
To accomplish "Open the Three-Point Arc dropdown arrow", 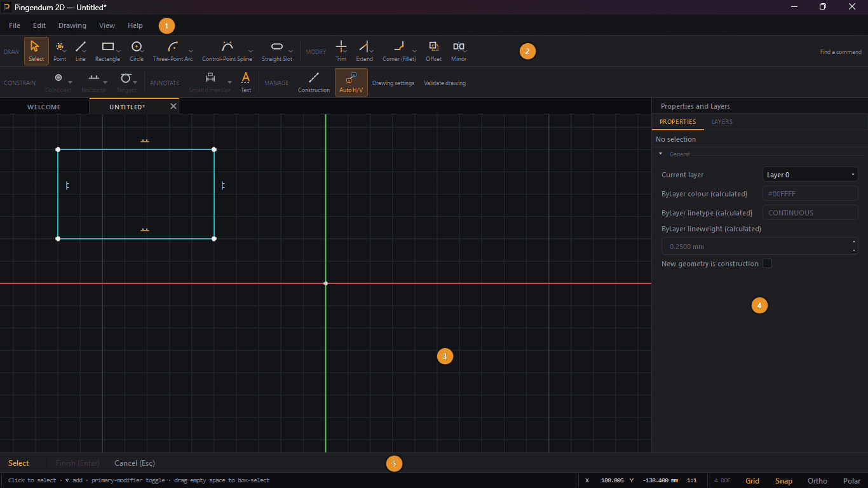I will tap(191, 51).
